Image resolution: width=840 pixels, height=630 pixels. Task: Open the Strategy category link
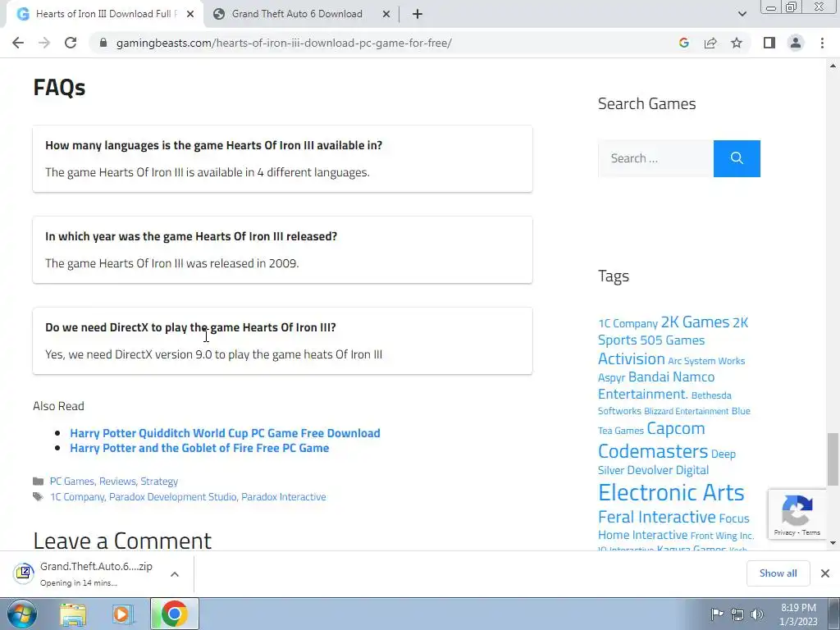(x=159, y=481)
